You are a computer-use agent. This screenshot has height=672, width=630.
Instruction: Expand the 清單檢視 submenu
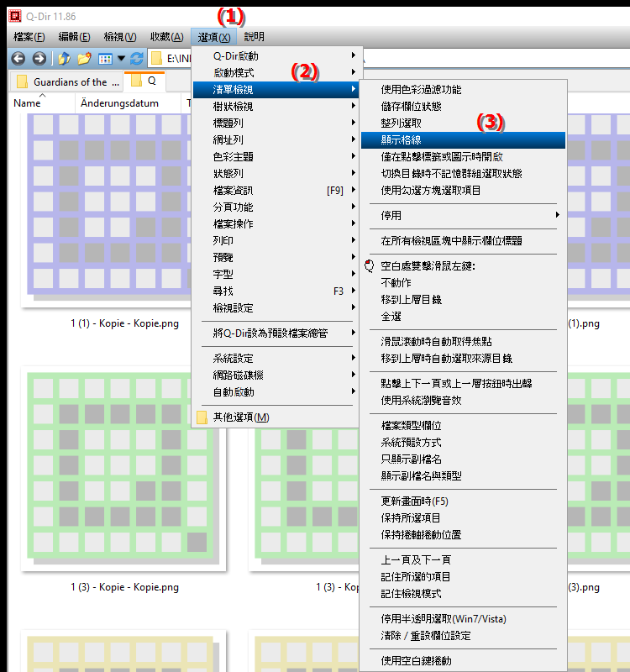(x=276, y=90)
